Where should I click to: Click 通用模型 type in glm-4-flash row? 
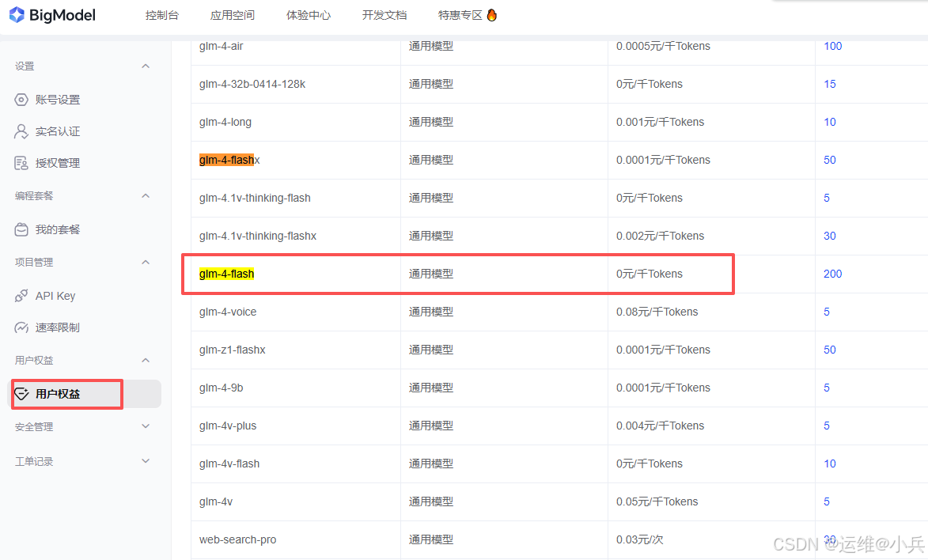tap(431, 274)
